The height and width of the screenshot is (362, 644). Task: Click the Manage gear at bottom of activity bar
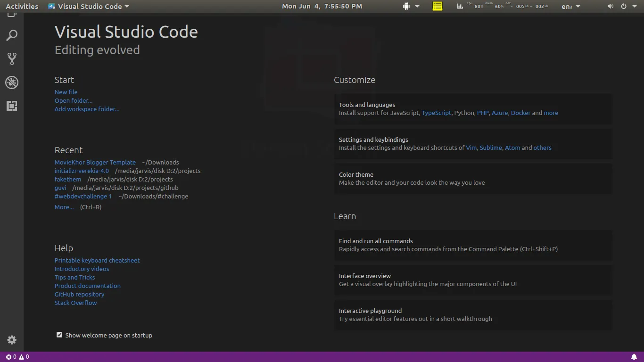(11, 339)
